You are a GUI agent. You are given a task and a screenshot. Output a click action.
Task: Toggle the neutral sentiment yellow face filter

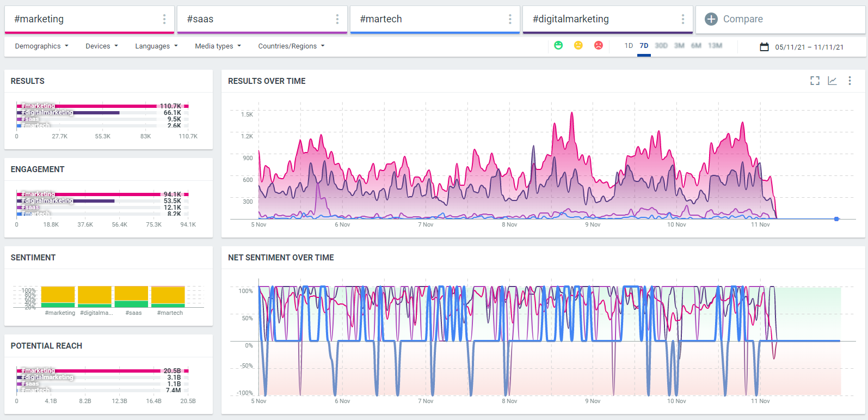(578, 46)
